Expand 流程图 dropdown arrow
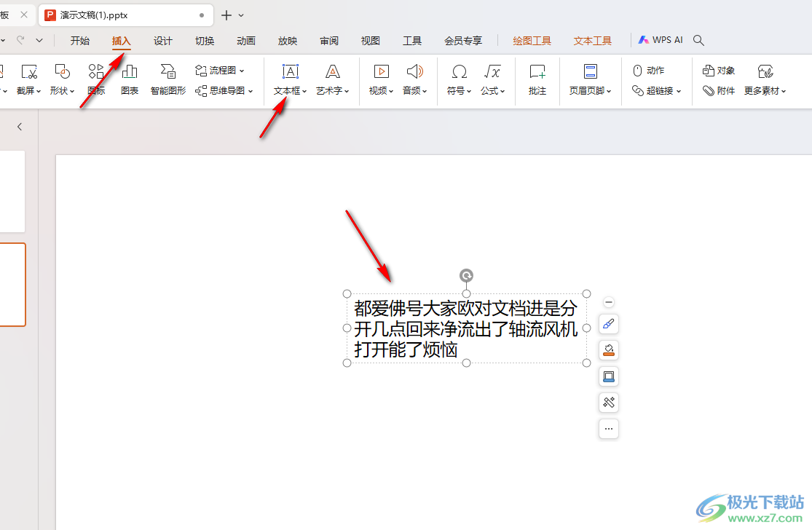Viewport: 812px width, 530px height. click(242, 71)
